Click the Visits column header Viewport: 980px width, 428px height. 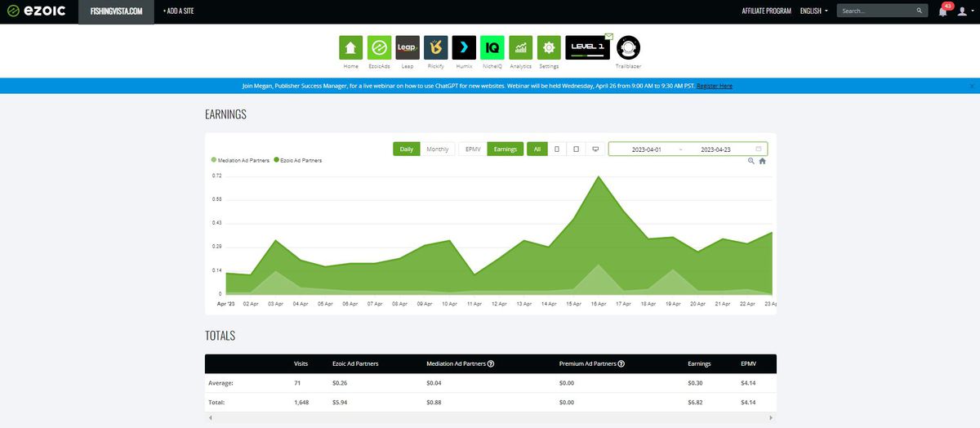pos(301,364)
